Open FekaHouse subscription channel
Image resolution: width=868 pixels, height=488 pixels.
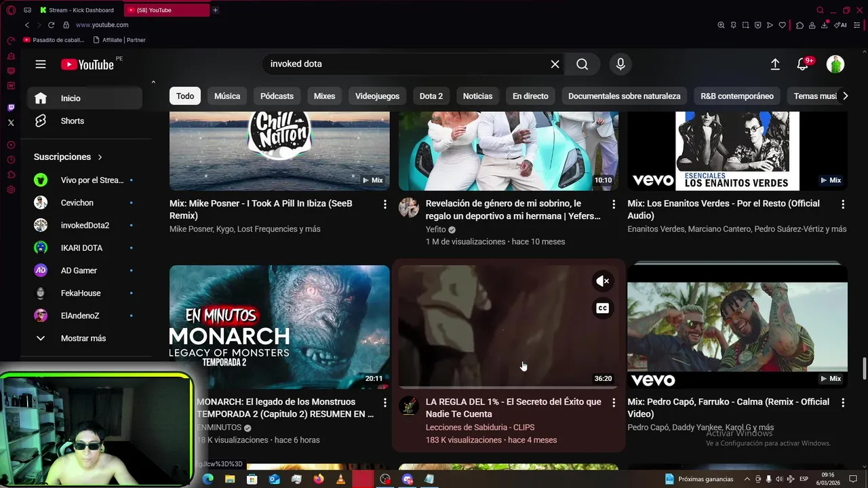pyautogui.click(x=85, y=293)
